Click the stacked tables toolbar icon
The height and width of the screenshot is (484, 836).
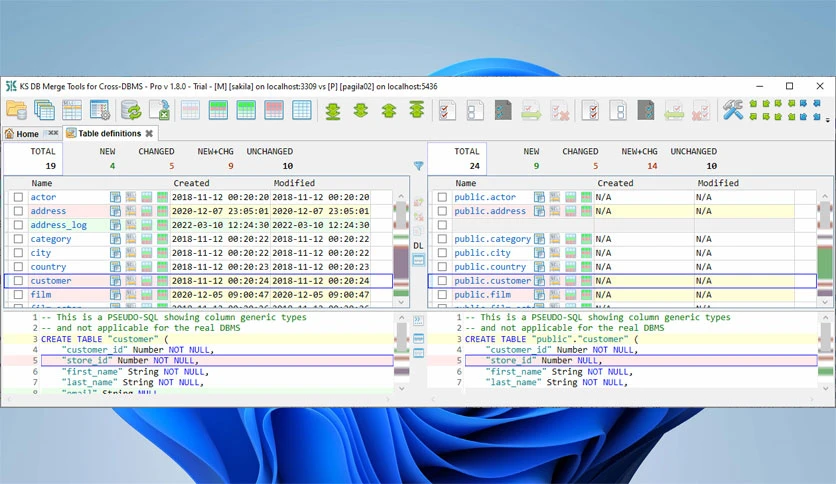[44, 110]
